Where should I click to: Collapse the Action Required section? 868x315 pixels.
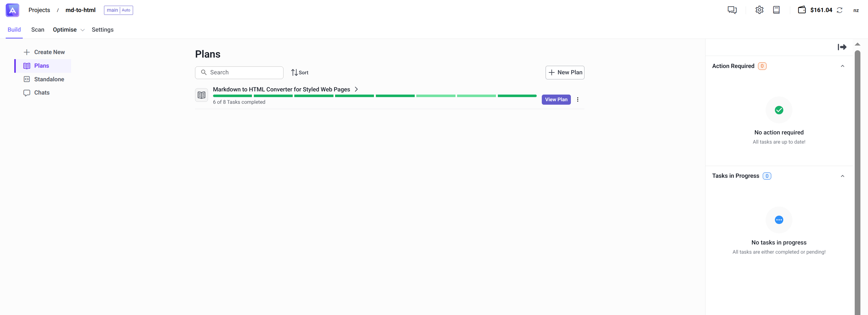coord(842,66)
